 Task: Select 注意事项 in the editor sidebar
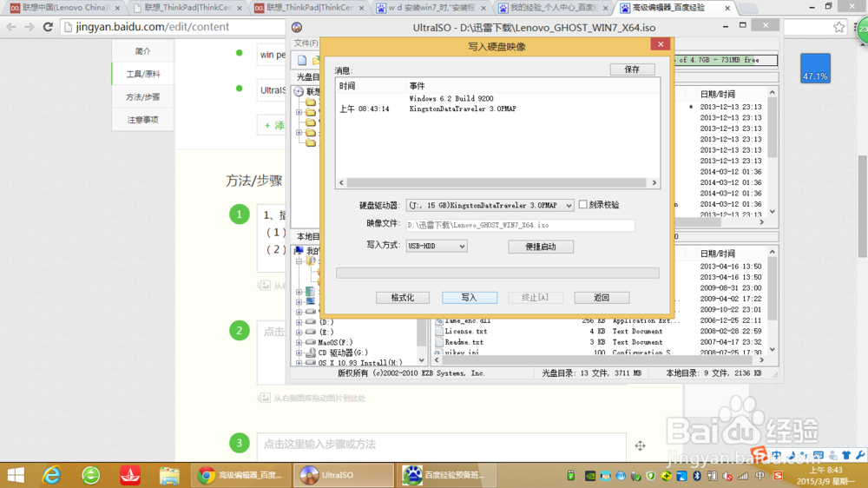click(143, 120)
